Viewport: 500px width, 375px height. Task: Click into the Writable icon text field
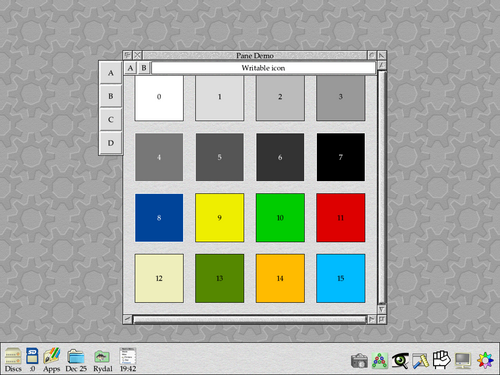point(263,68)
